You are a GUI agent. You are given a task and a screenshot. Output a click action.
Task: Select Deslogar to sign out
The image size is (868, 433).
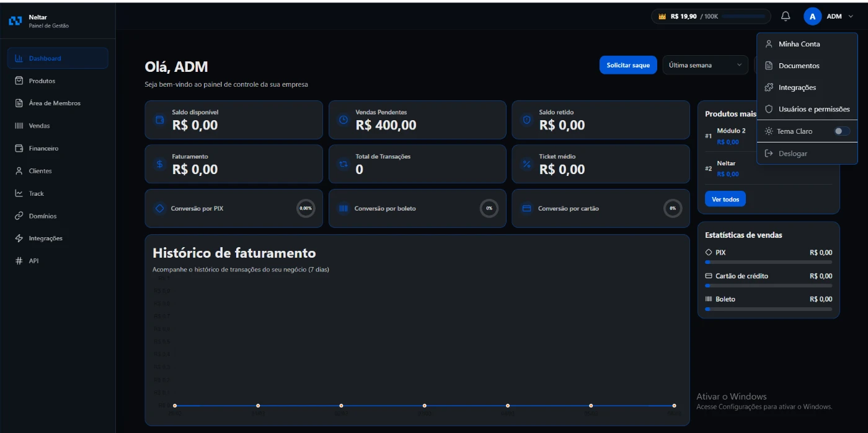(x=792, y=154)
